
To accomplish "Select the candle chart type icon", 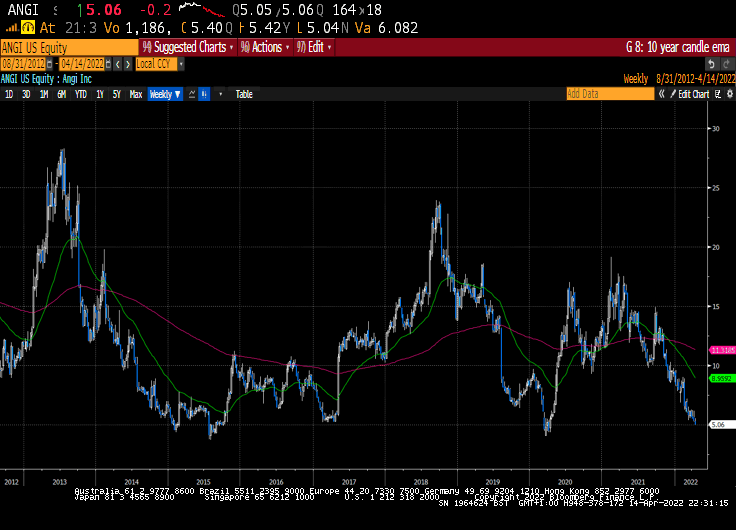I will coord(204,94).
